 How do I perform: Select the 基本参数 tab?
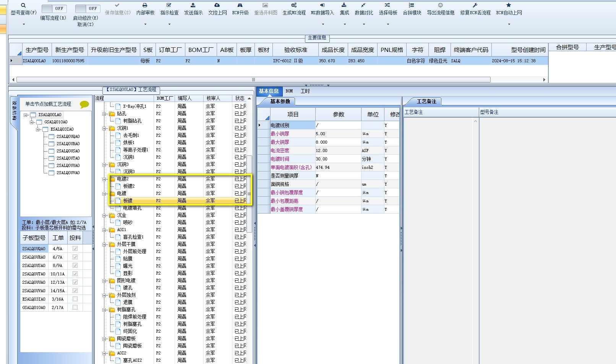click(280, 102)
